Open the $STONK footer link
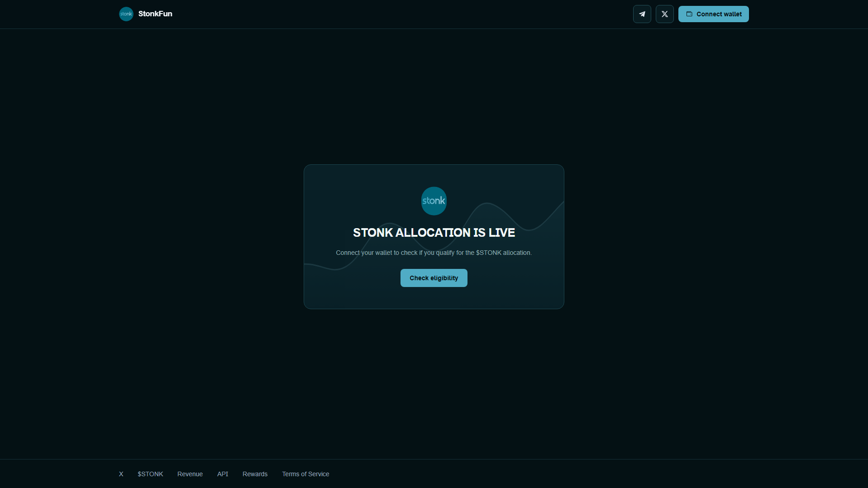The width and height of the screenshot is (868, 488). (150, 474)
